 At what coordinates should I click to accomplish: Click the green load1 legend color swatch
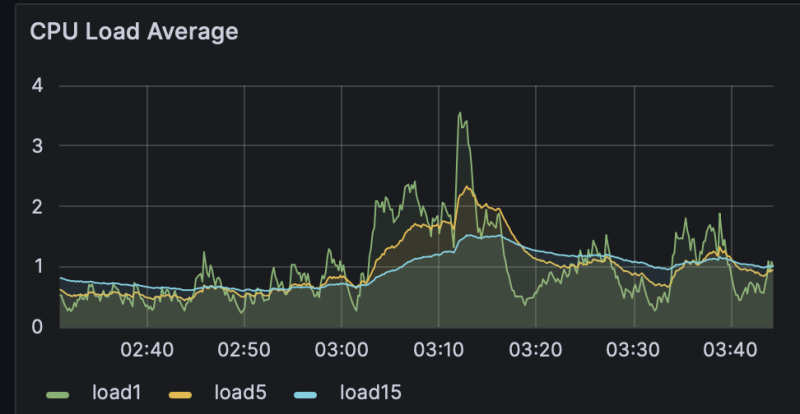pos(57,395)
